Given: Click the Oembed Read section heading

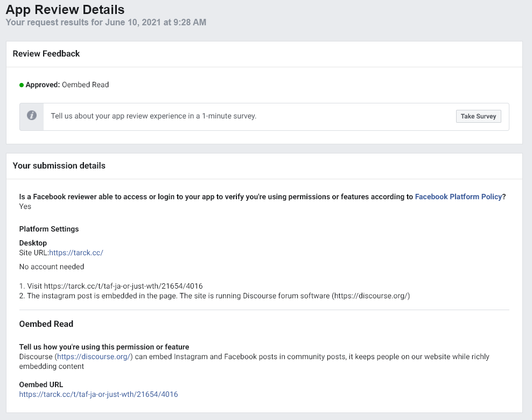Looking at the screenshot, I should pyautogui.click(x=46, y=324).
